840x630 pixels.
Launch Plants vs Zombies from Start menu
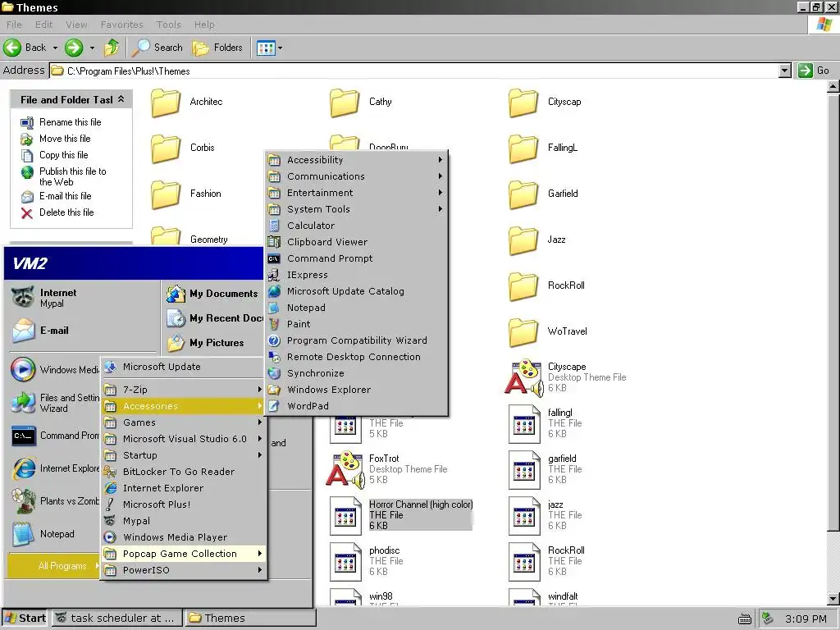55,501
